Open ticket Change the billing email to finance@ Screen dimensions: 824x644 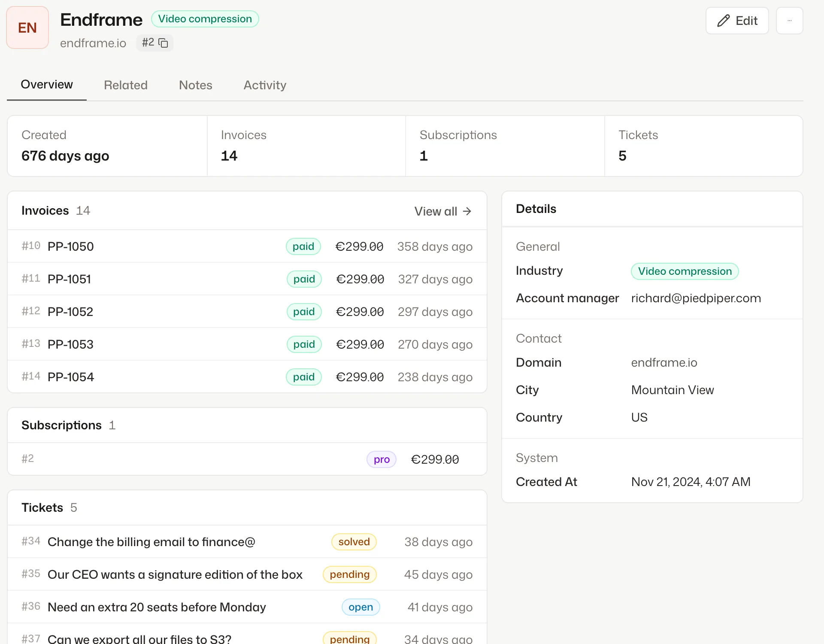tap(247, 542)
